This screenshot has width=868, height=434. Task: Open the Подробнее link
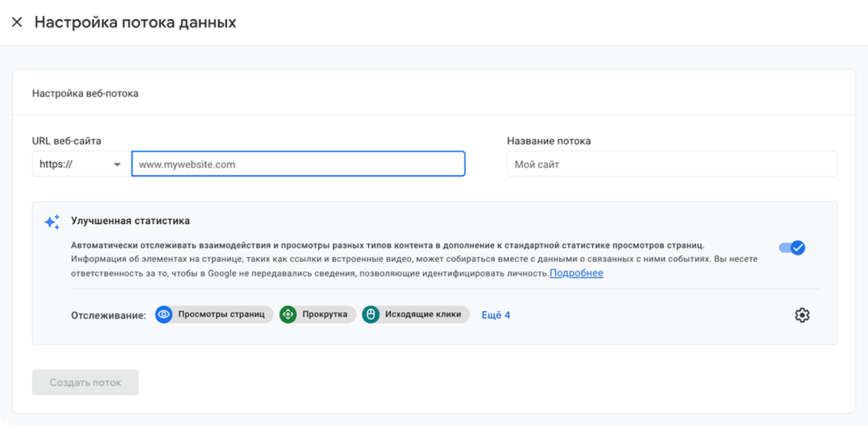tap(576, 273)
